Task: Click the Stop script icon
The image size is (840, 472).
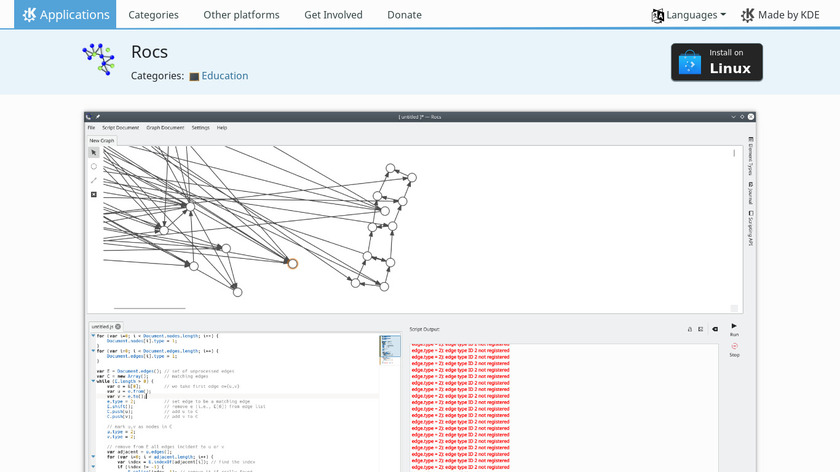Action: 734,346
